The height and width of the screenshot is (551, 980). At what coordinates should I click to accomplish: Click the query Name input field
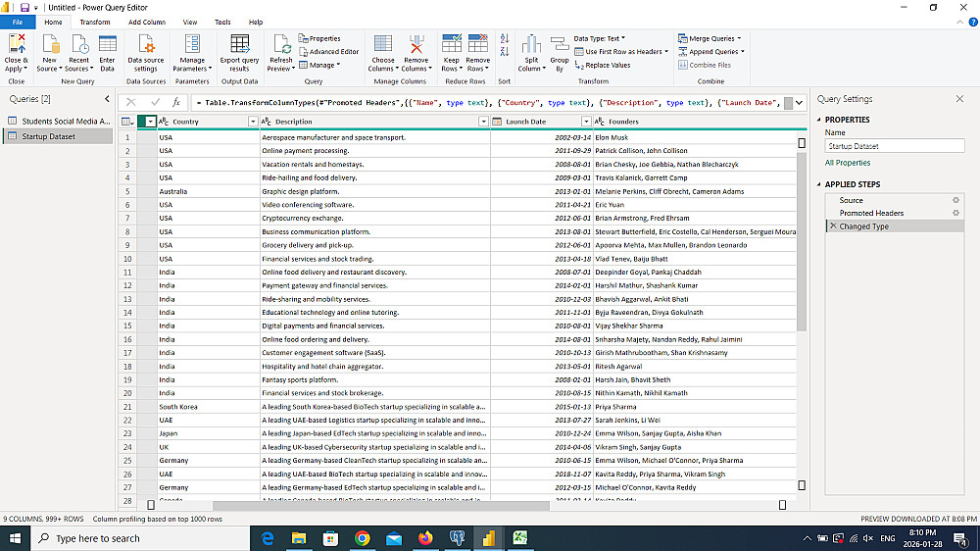click(895, 146)
